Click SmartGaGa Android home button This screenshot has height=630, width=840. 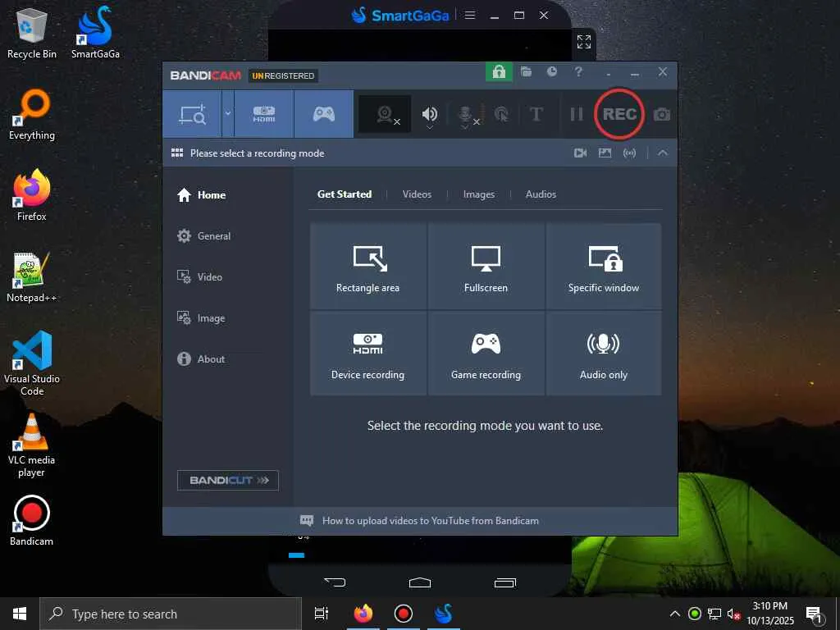coord(419,582)
